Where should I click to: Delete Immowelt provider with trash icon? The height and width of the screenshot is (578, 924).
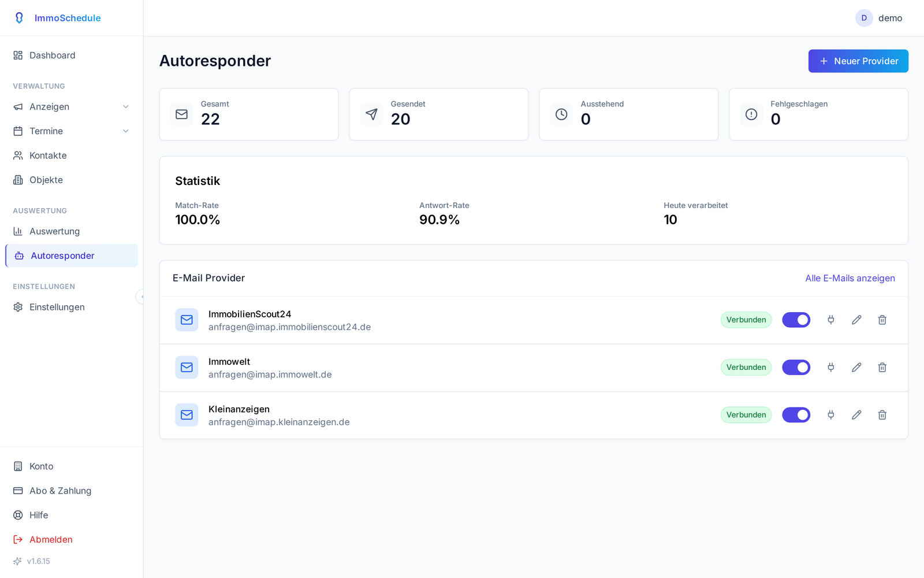pos(882,367)
